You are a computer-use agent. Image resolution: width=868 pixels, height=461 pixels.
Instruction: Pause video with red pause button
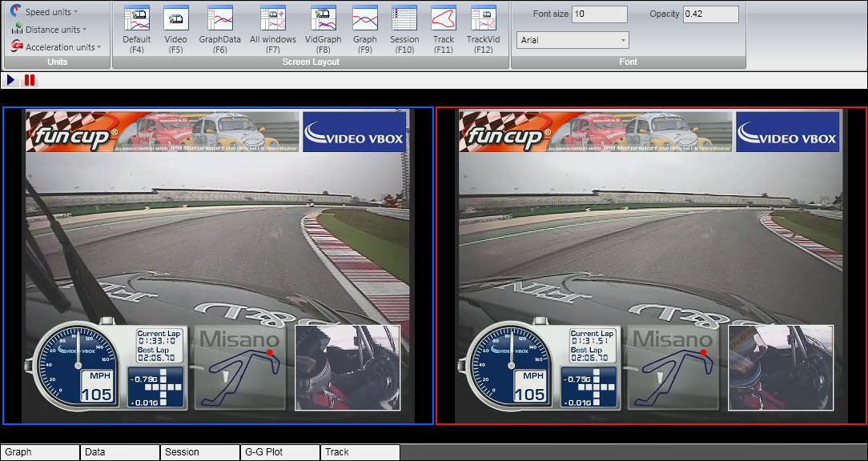point(30,80)
